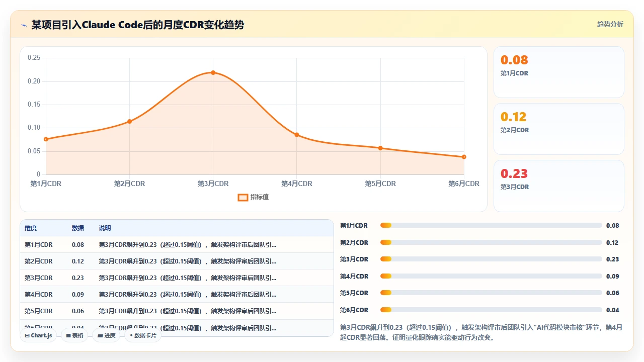Click the 第6月CDR label on chart axis
The image size is (644, 362).
[x=464, y=184]
